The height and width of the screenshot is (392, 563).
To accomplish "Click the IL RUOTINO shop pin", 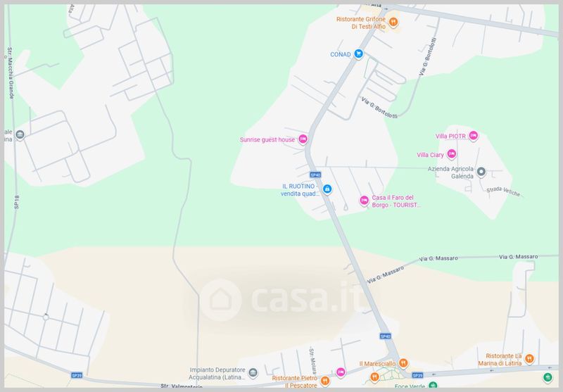I will tap(327, 189).
